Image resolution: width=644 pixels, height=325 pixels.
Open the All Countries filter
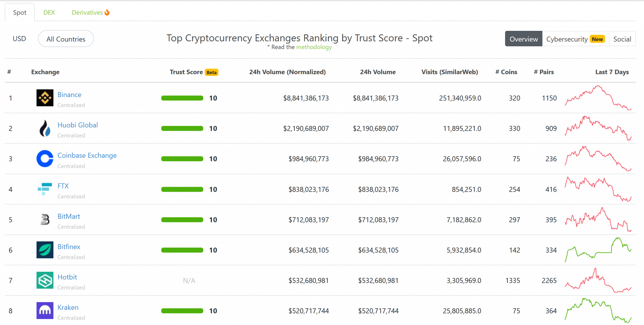click(65, 38)
